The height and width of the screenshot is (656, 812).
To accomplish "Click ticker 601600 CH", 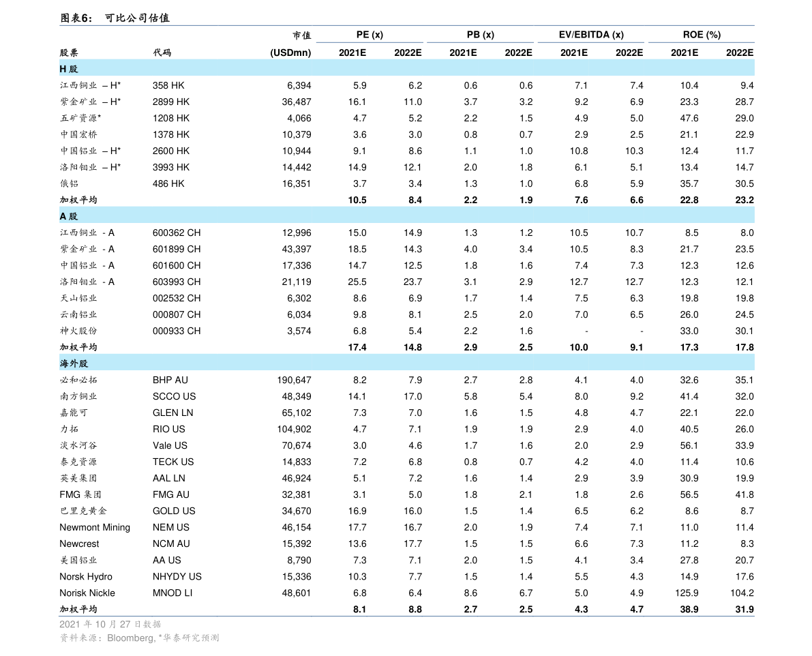I will pyautogui.click(x=177, y=266).
